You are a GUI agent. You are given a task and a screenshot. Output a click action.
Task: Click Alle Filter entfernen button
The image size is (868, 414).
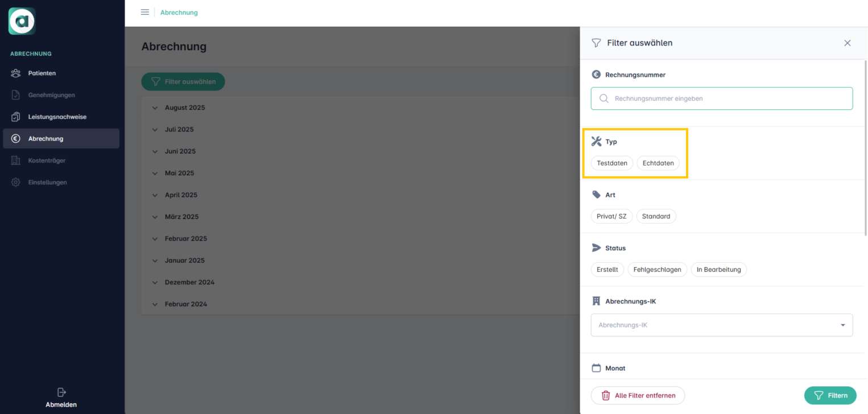click(638, 395)
